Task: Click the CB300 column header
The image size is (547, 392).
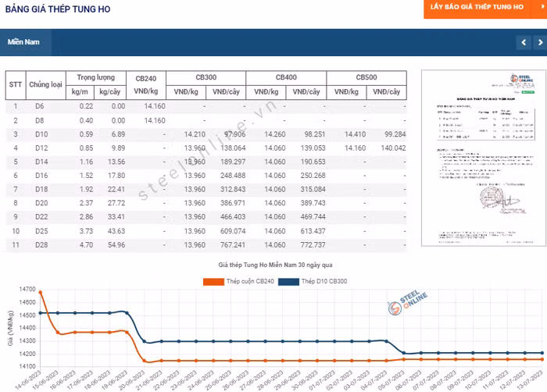Action: [206, 78]
